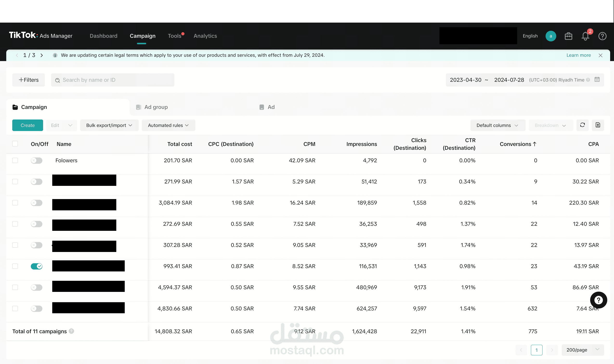Toggle on the Folowers campaign switch
The height and width of the screenshot is (364, 614).
pos(37,160)
